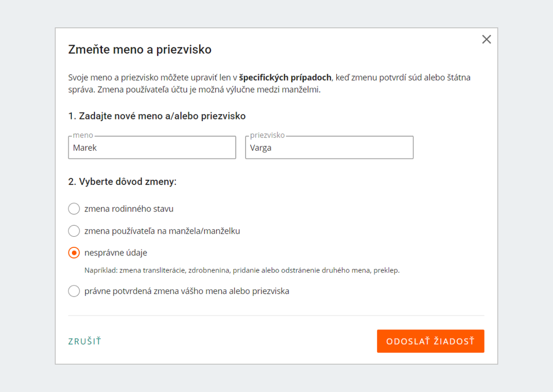The height and width of the screenshot is (392, 553).
Task: Click the small 'meno' floating field label
Action: pyautogui.click(x=83, y=135)
